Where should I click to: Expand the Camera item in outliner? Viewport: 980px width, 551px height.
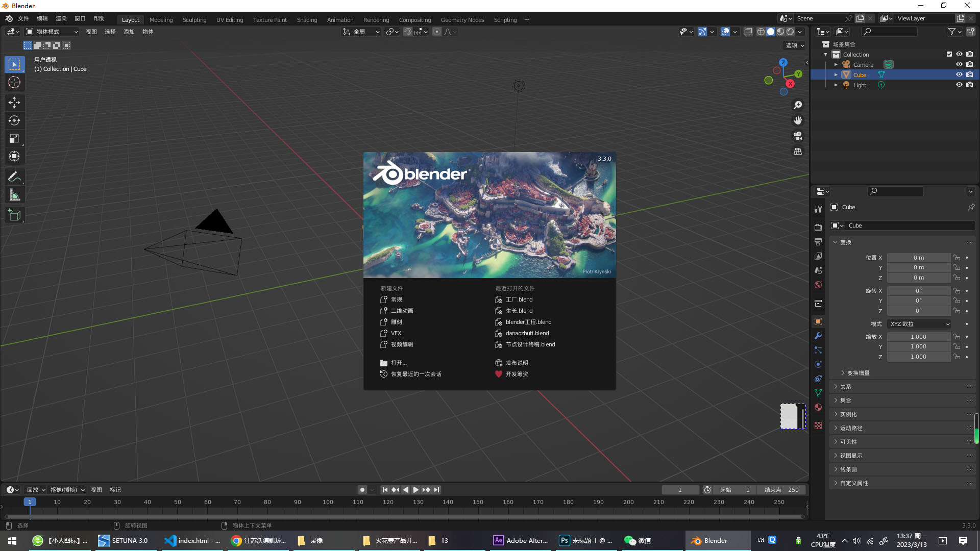(836, 65)
